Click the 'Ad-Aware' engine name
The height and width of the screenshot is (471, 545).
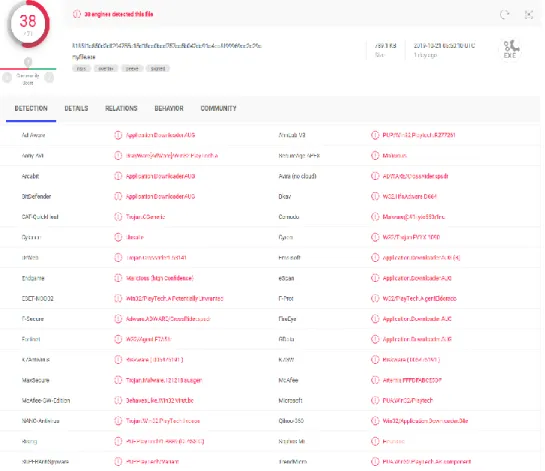click(x=33, y=135)
